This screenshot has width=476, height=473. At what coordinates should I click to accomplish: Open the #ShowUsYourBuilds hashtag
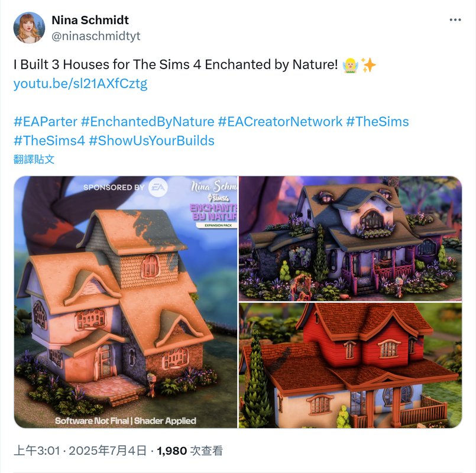pyautogui.click(x=151, y=141)
